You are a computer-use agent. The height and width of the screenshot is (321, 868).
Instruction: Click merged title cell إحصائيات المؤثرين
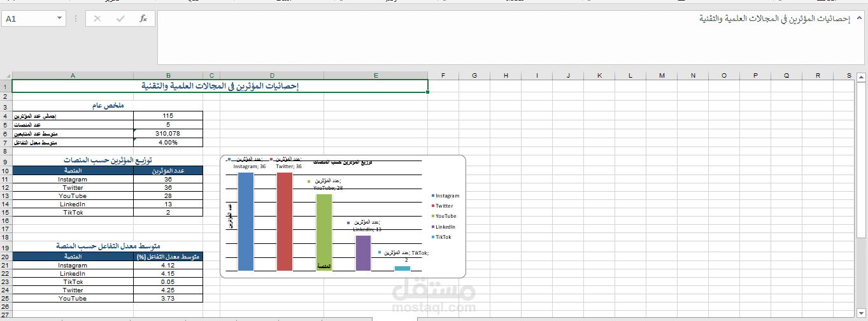click(x=220, y=86)
